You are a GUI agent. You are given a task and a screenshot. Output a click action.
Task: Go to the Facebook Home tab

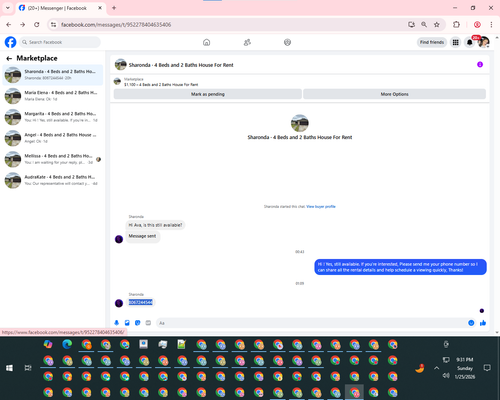click(207, 42)
